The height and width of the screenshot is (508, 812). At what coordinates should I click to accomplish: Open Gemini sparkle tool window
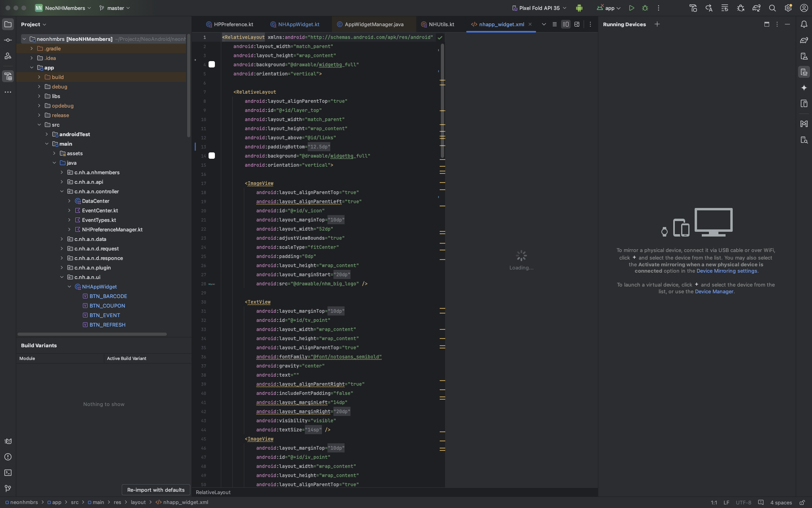pos(804,88)
